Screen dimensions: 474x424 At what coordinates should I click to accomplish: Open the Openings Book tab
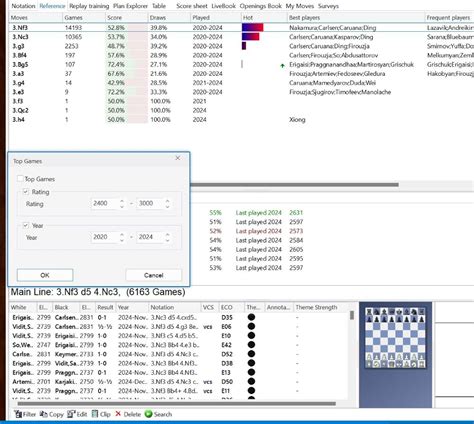point(261,6)
